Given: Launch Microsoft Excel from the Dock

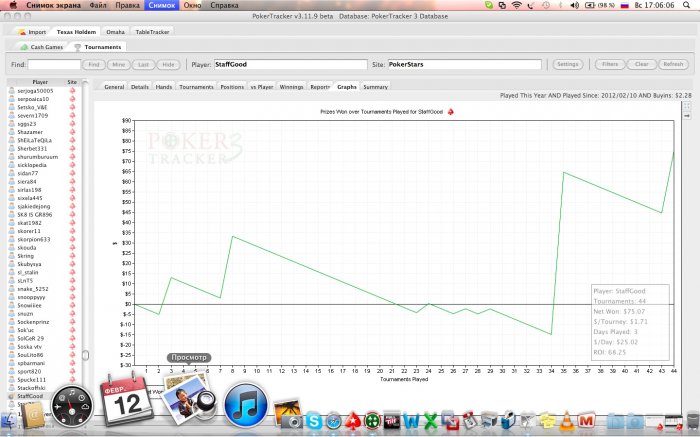Looking at the screenshot, I should (430, 421).
